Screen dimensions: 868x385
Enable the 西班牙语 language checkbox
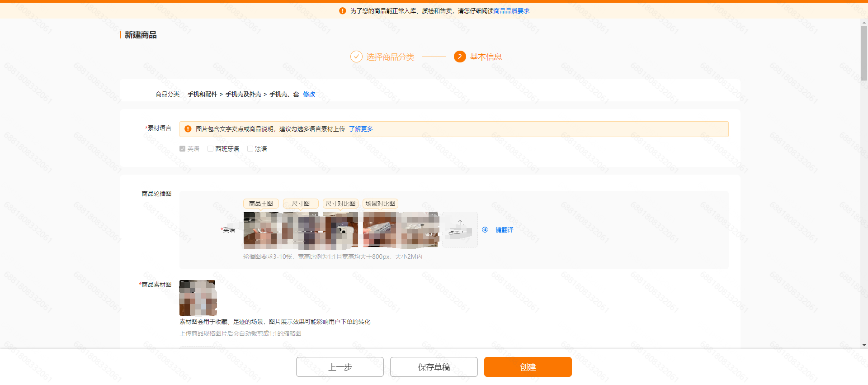(210, 149)
